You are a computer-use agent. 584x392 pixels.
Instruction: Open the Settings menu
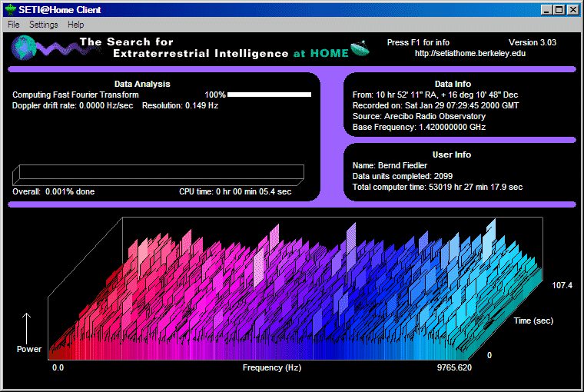pos(44,25)
